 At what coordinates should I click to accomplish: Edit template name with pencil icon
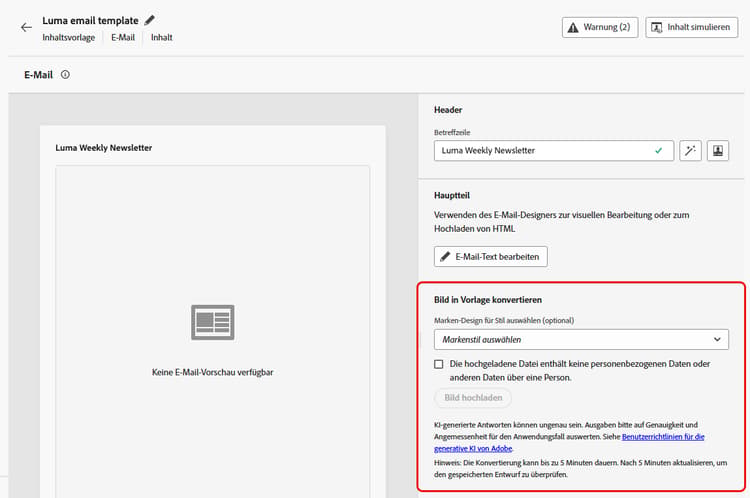pyautogui.click(x=150, y=20)
